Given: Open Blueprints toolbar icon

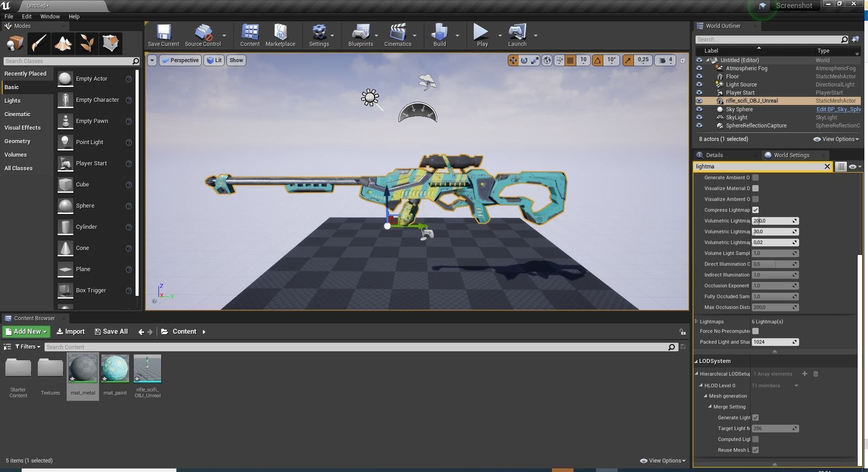Looking at the screenshot, I should [361, 35].
